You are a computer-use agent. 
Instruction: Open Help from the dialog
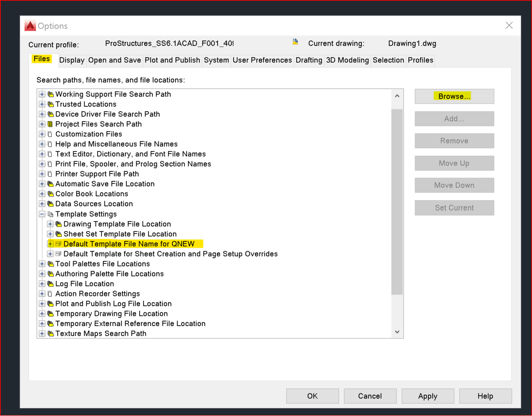[485, 396]
